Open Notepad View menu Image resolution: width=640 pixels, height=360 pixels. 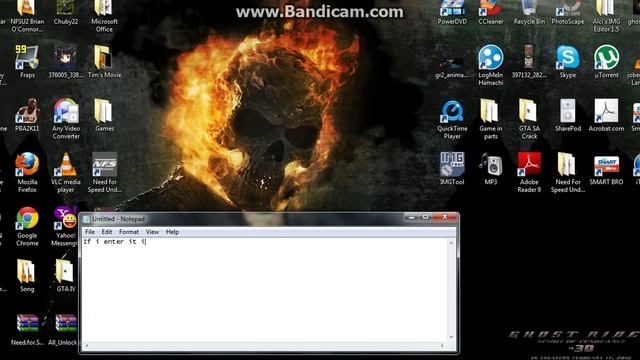152,232
